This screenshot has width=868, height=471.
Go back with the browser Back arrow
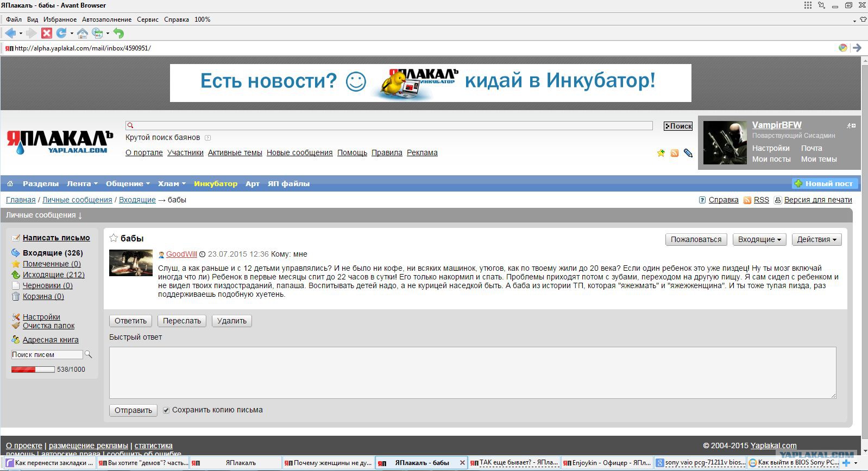(10, 33)
